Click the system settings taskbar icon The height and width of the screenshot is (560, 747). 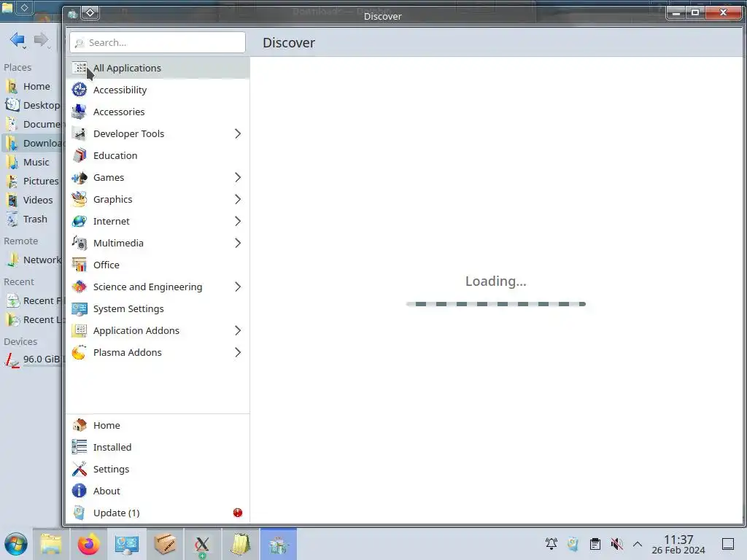tap(126, 544)
